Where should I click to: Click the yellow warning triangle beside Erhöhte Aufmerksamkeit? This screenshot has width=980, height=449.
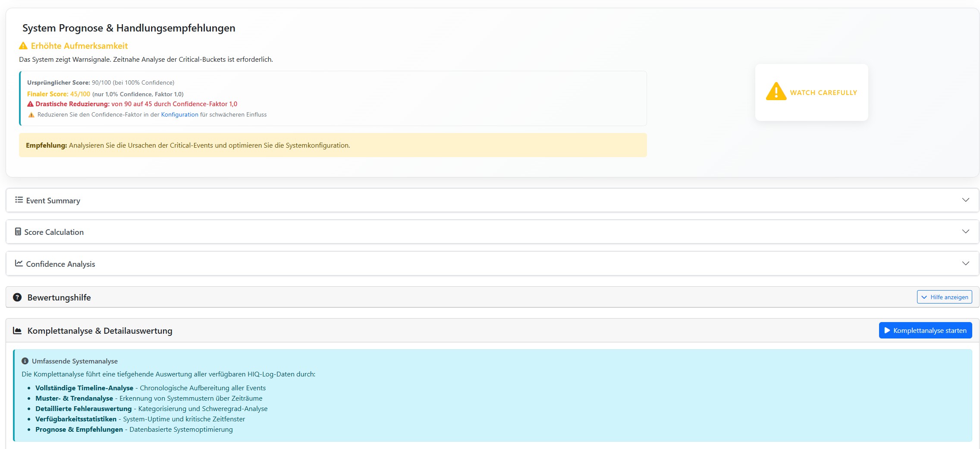[x=23, y=46]
